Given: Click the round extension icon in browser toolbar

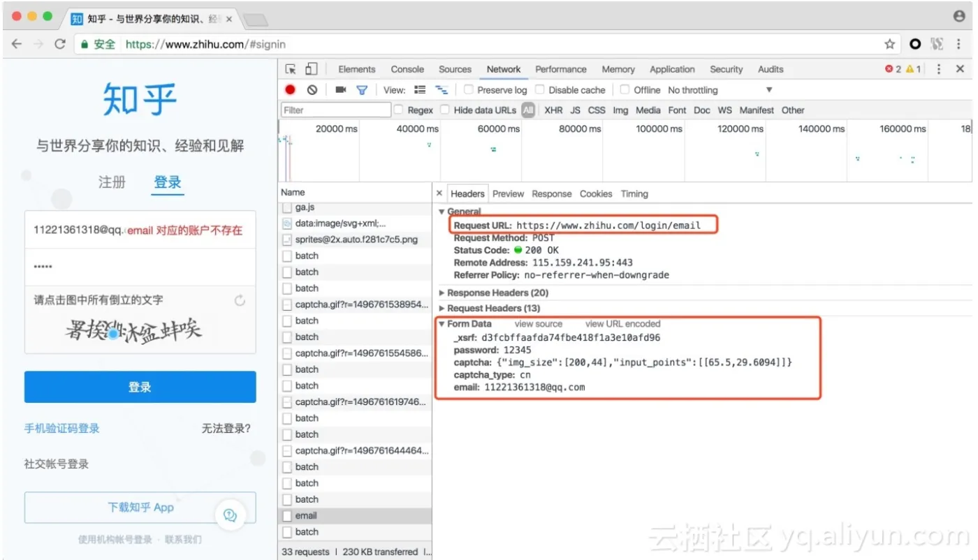Looking at the screenshot, I should coord(914,44).
